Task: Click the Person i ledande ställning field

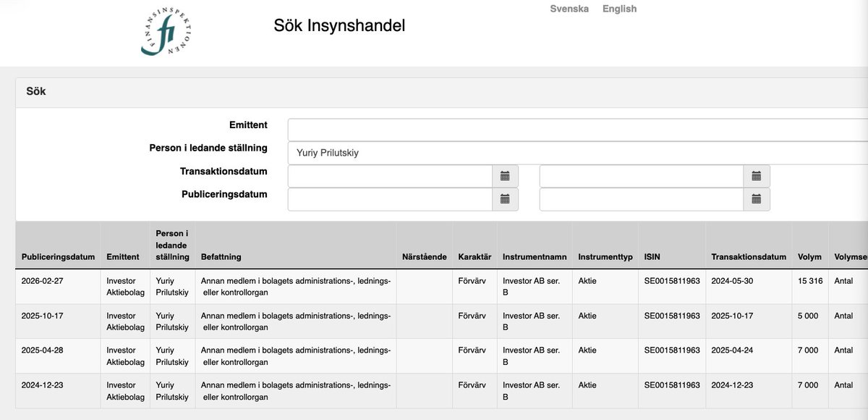Action: pyautogui.click(x=577, y=153)
